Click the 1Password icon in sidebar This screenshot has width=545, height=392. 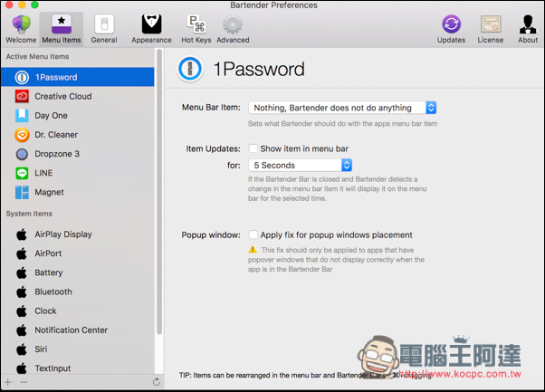(x=22, y=77)
